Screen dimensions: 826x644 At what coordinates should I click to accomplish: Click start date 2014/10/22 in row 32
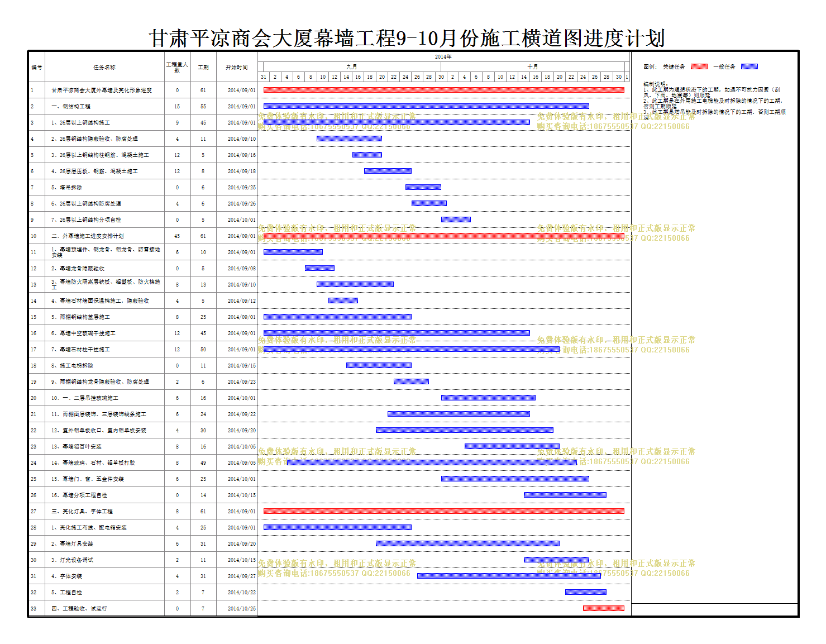241,592
